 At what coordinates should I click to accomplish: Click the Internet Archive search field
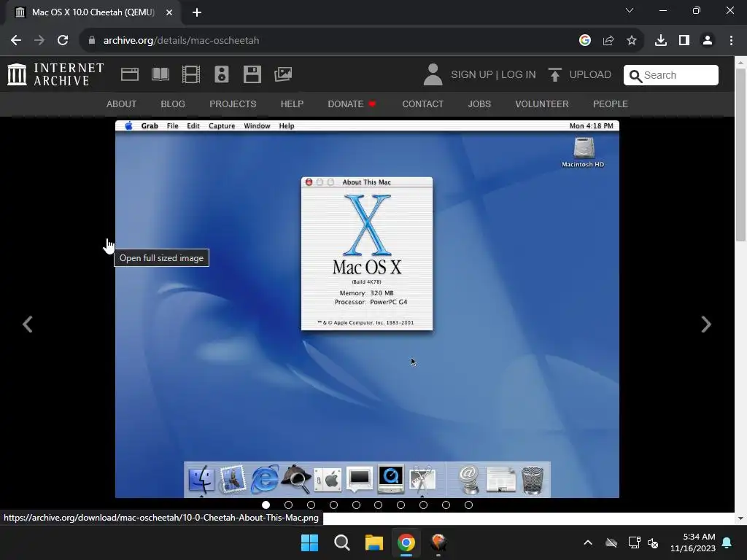click(x=671, y=75)
